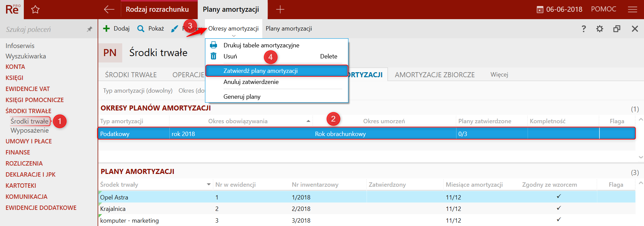The height and width of the screenshot is (226, 644).
Task: Select the Opel Astra plan row
Action: tap(367, 197)
